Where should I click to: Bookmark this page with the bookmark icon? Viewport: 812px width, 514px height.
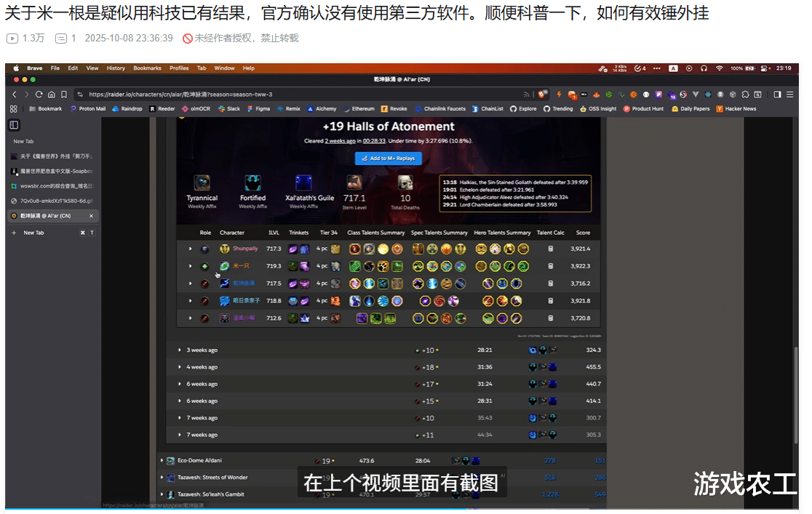(64, 95)
